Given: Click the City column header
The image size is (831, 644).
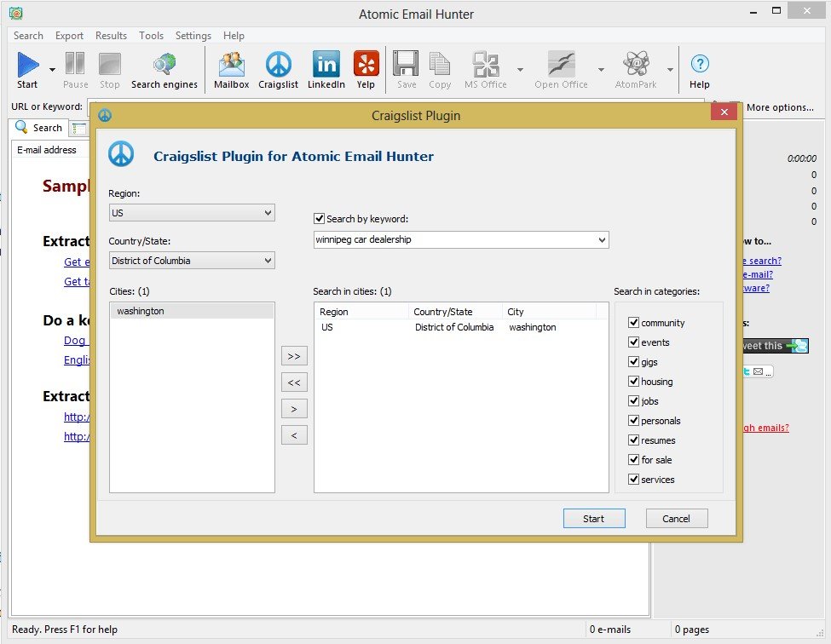Looking at the screenshot, I should (549, 312).
